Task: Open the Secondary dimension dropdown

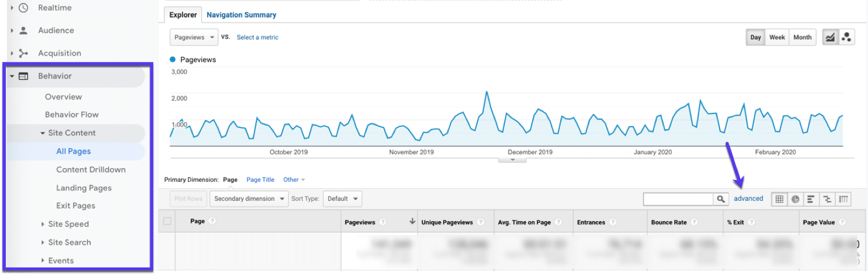Action: coord(249,199)
